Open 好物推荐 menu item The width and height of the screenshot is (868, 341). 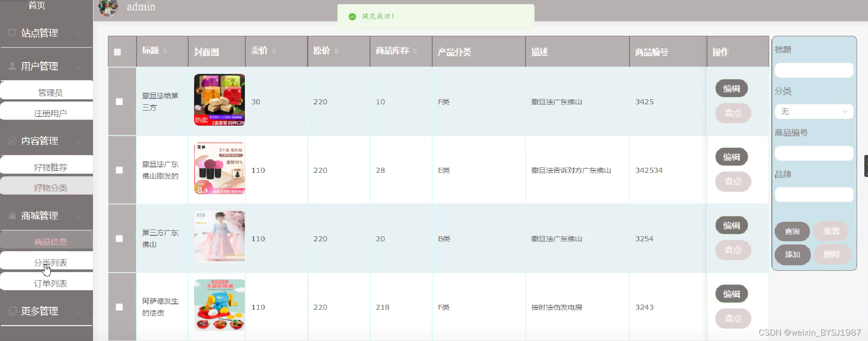click(x=47, y=165)
